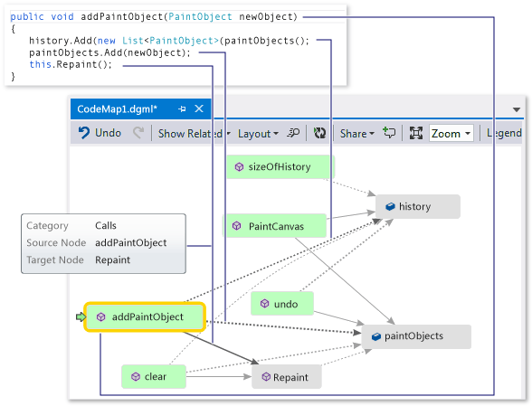Image resolution: width=532 pixels, height=406 pixels.
Task: Click the Undo button in toolbar
Action: 100,133
